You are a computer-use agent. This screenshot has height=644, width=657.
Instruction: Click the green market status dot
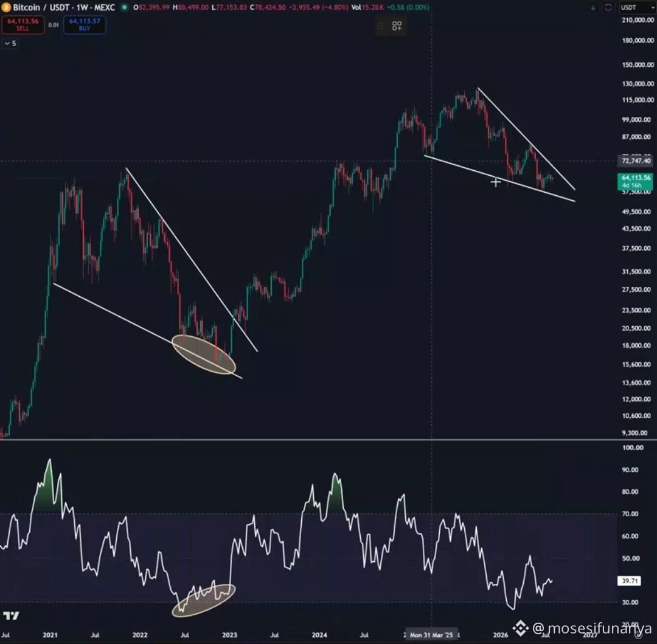[125, 7]
